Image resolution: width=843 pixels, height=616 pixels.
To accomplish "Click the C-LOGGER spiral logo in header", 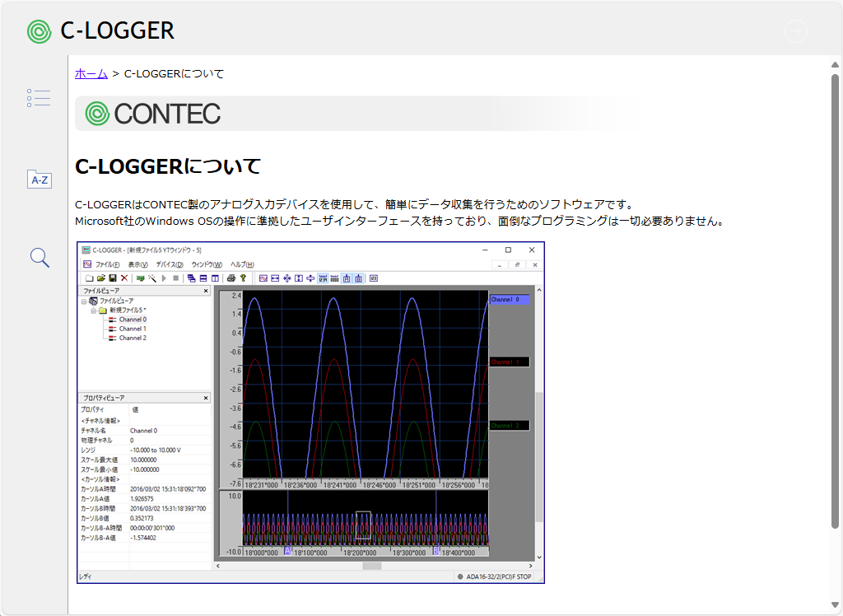I will (x=40, y=31).
